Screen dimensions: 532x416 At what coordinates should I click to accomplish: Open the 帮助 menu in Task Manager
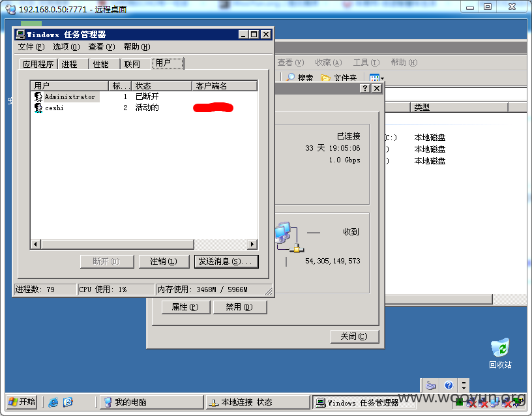click(x=137, y=47)
